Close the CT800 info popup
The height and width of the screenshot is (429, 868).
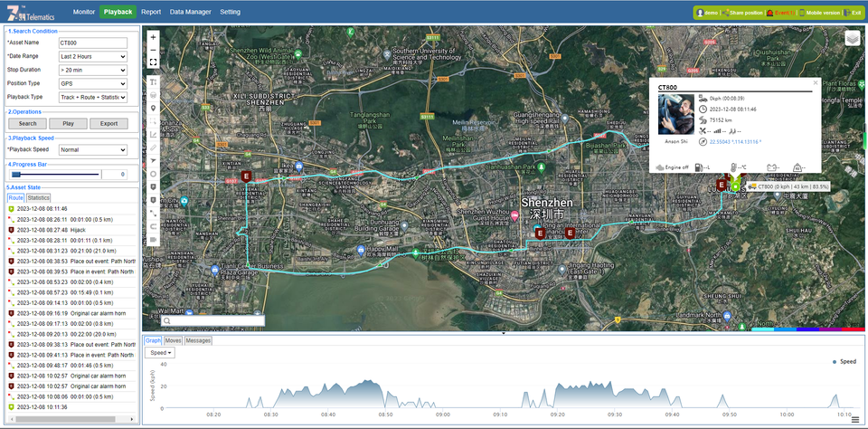pyautogui.click(x=815, y=82)
